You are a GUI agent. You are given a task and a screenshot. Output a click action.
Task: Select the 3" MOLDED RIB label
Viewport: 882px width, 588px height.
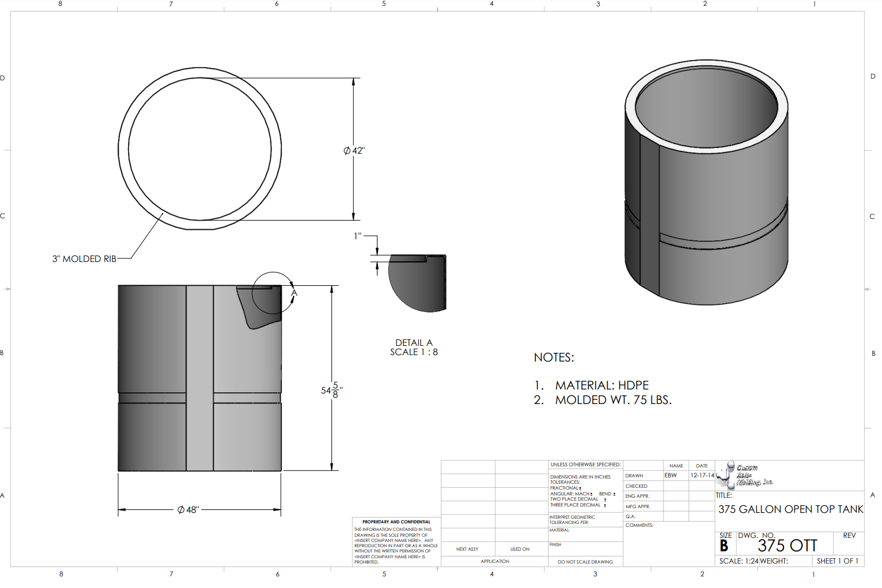click(x=84, y=259)
